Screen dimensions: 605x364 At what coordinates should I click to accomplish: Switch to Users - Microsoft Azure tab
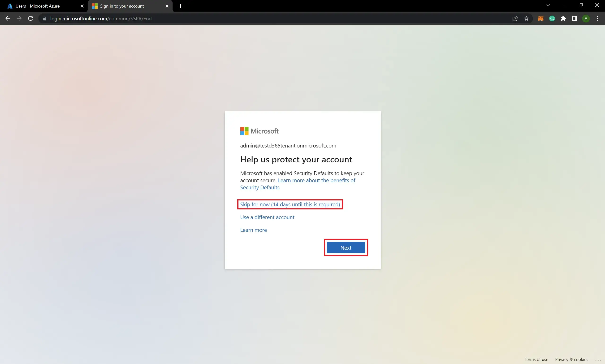(46, 6)
